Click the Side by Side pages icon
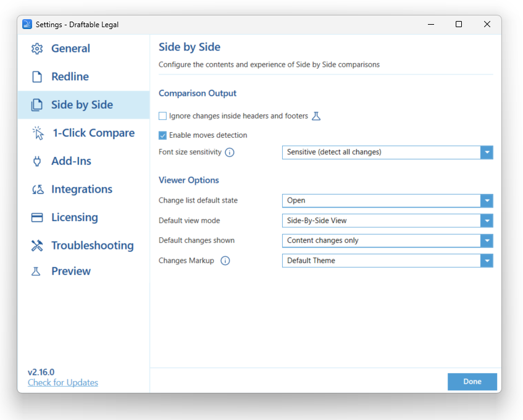The height and width of the screenshot is (420, 523). point(37,105)
